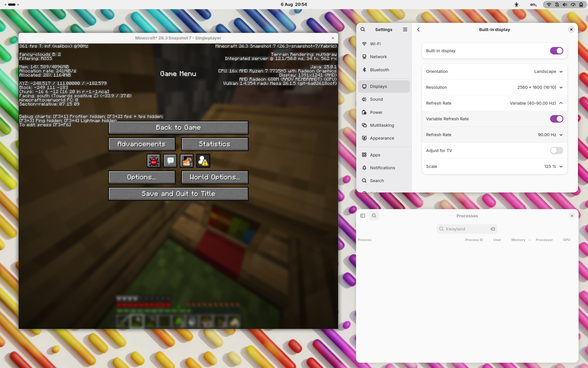Open Search settings category
The width and height of the screenshot is (588, 368).
point(384,181)
